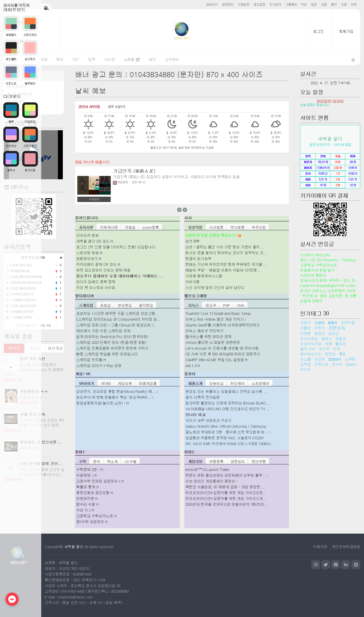Switch to 성능비교 tab
364x617 pixels.
[x=216, y=384]
